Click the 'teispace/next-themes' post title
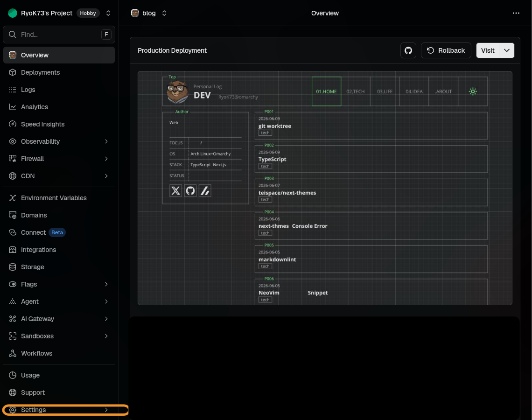The width and height of the screenshot is (532, 420). tap(287, 193)
